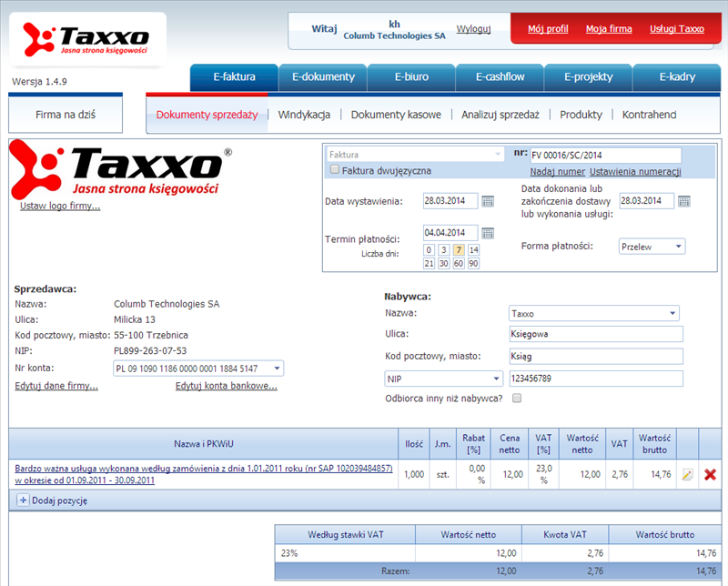Image resolution: width=728 pixels, height=586 pixels.
Task: Open Kontrahenci submenu
Action: (x=649, y=115)
